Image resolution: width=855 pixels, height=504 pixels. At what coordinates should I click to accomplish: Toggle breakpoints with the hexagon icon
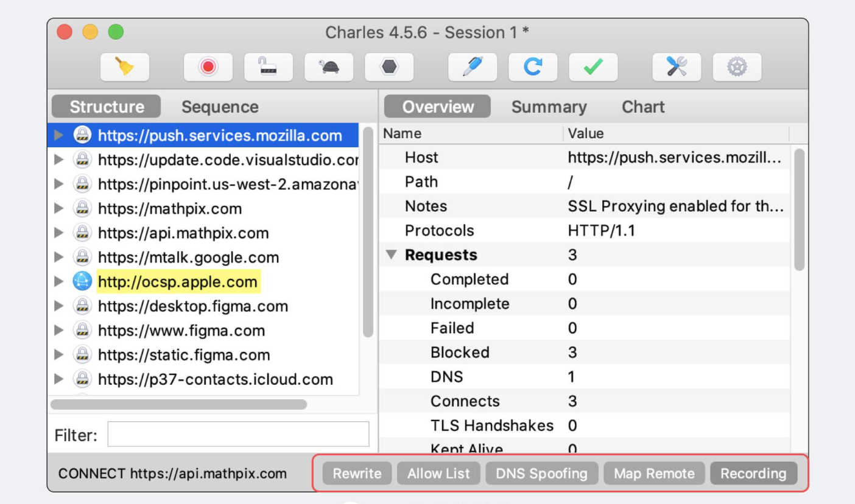click(x=389, y=67)
